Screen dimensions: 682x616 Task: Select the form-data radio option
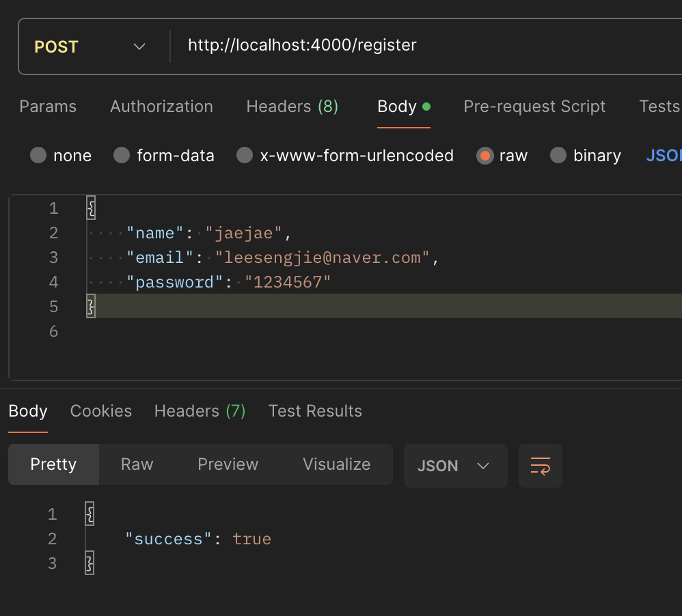[x=163, y=155]
